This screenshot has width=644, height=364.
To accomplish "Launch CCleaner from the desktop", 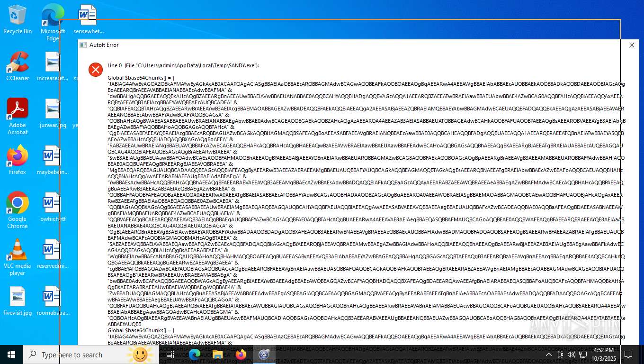I will coord(18,66).
